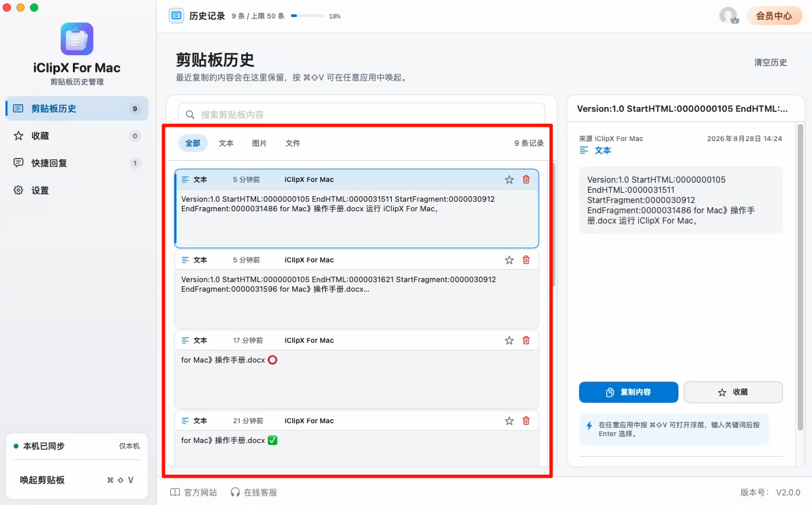
Task: Delete the first EndHTML:0000031511 clip
Action: click(526, 179)
